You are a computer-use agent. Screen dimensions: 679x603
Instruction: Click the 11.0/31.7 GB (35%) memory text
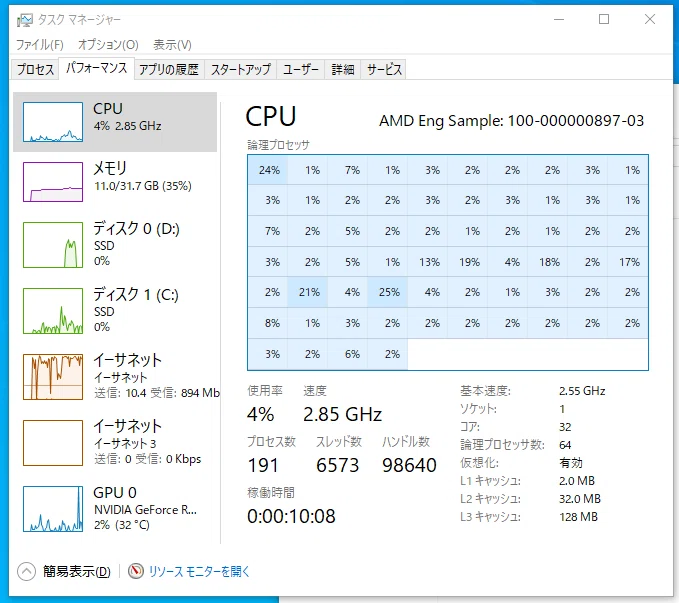coord(143,186)
